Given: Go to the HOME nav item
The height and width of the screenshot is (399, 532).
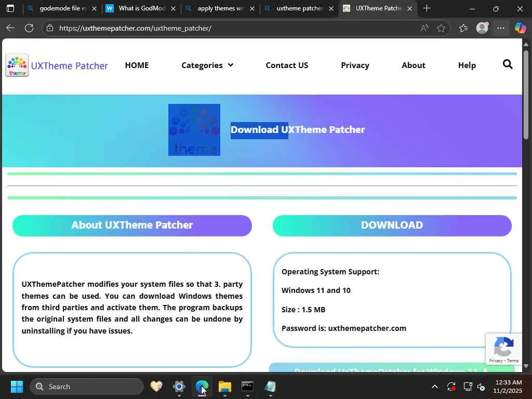Looking at the screenshot, I should click(137, 65).
